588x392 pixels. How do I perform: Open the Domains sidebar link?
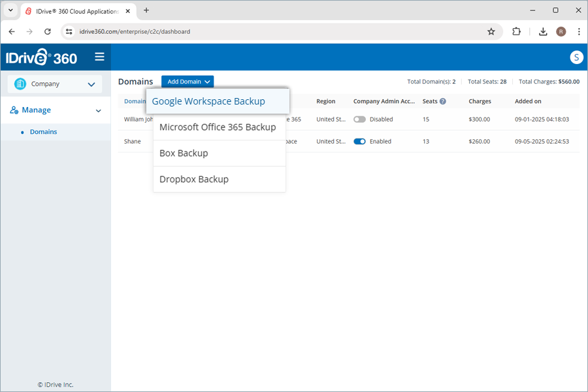pyautogui.click(x=43, y=131)
